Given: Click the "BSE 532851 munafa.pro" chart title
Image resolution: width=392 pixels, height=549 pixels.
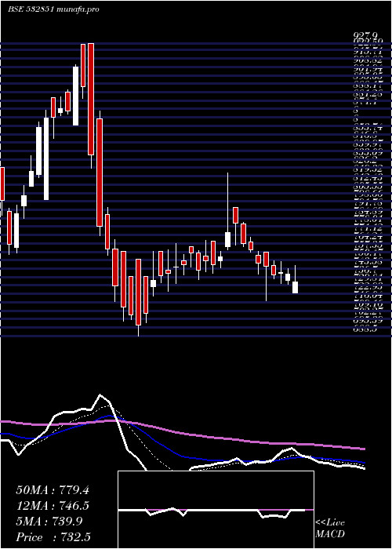Looking at the screenshot, I should click(x=53, y=9).
